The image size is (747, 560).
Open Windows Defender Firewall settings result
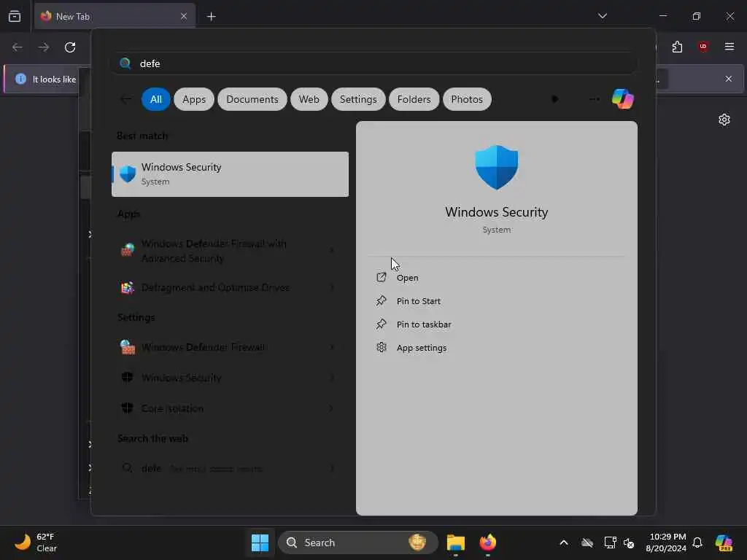(204, 347)
